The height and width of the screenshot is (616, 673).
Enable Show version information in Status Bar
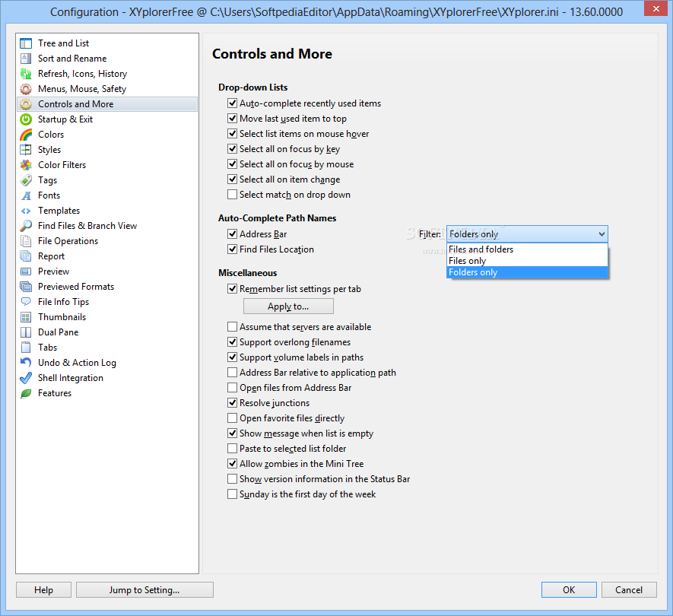tap(232, 479)
